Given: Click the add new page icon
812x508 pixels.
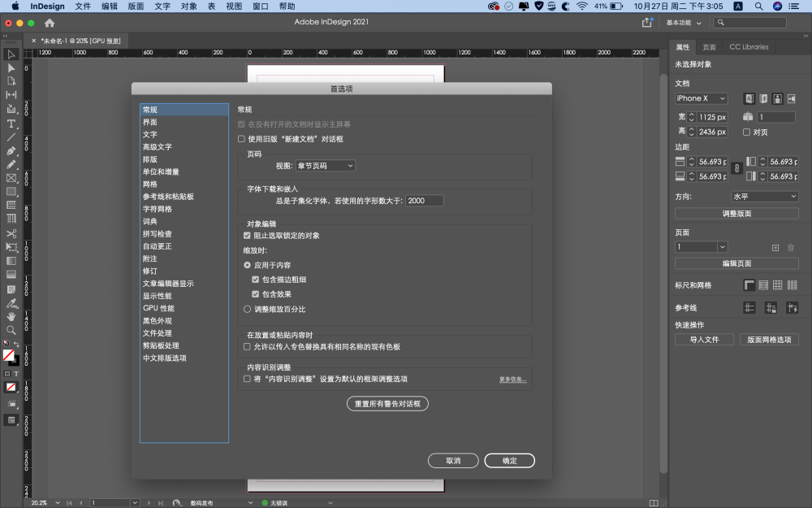Looking at the screenshot, I should [775, 247].
